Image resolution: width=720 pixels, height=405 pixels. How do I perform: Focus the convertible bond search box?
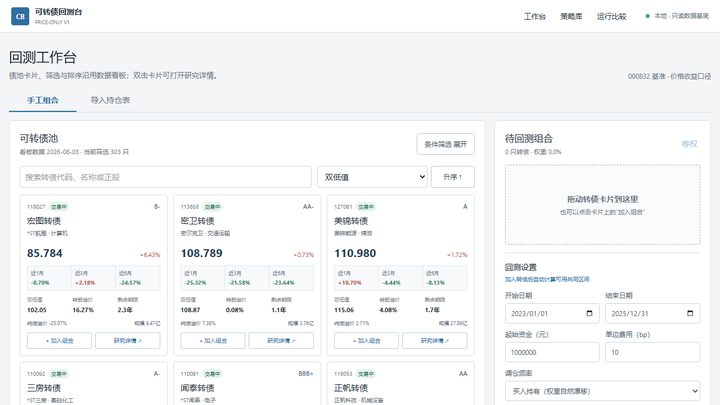click(165, 177)
